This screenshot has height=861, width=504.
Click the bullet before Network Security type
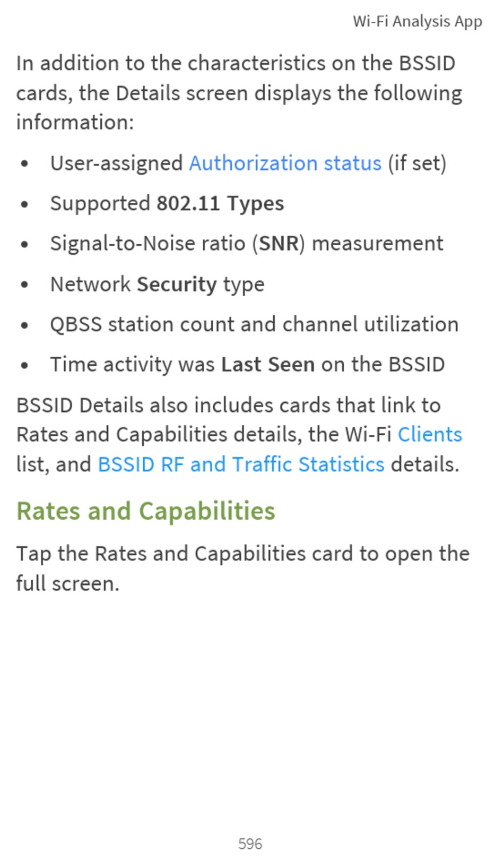click(x=24, y=285)
